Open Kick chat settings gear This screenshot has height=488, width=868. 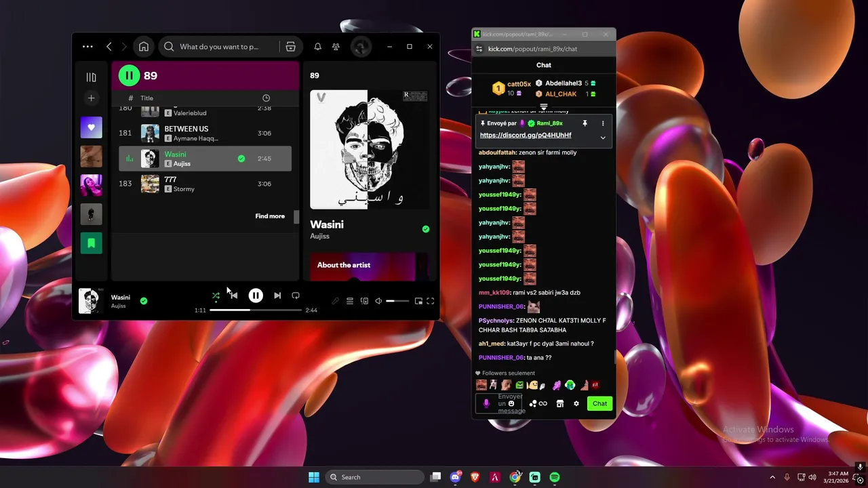click(x=576, y=404)
